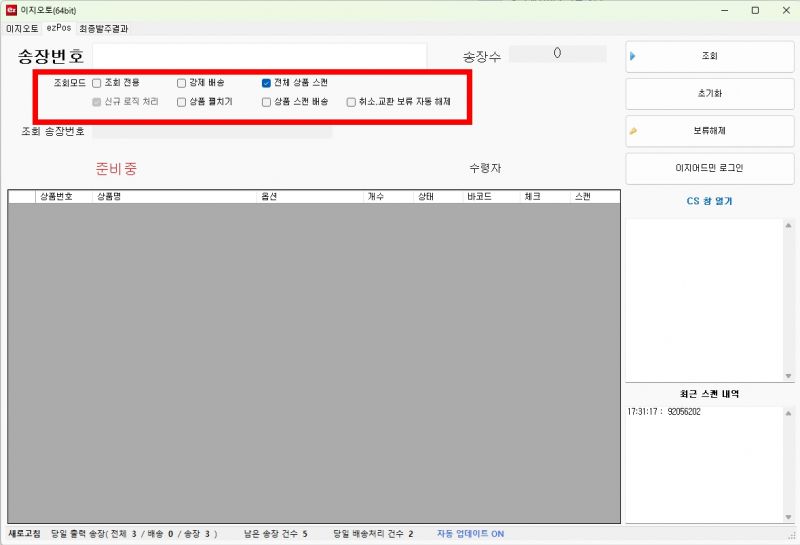Click the blue arrow icon on 조회
The width and height of the screenshot is (800, 545).
click(633, 56)
